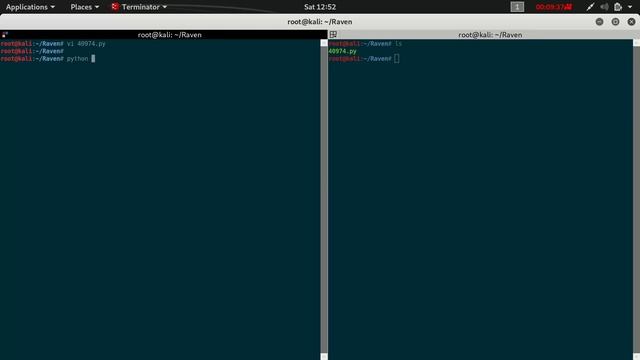Screen dimensions: 640x360
Task: Open the volume speaker icon
Action: (604, 7)
